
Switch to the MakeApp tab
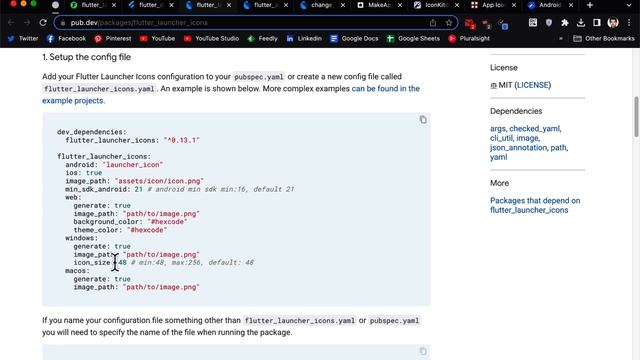pos(375,5)
